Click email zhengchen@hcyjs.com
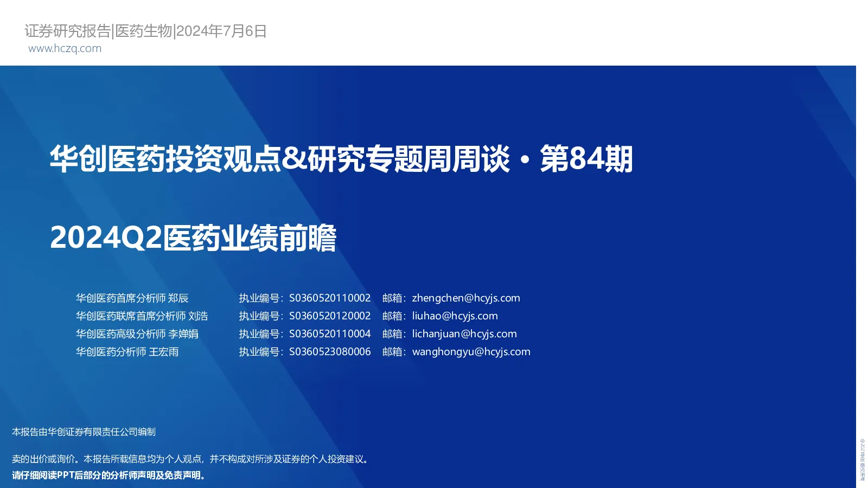The image size is (868, 488). (466, 298)
